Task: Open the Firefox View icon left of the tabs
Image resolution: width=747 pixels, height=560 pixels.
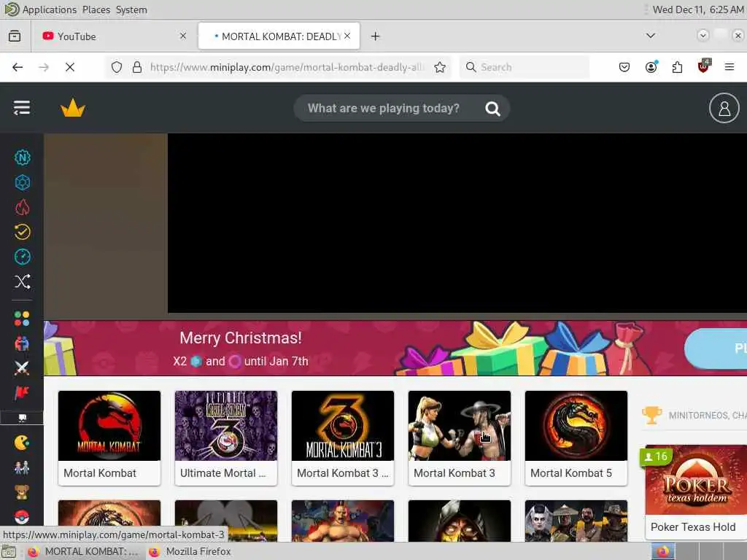Action: (15, 36)
